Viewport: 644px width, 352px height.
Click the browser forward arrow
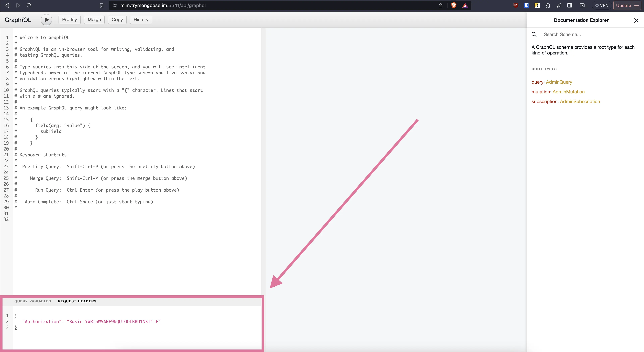18,5
